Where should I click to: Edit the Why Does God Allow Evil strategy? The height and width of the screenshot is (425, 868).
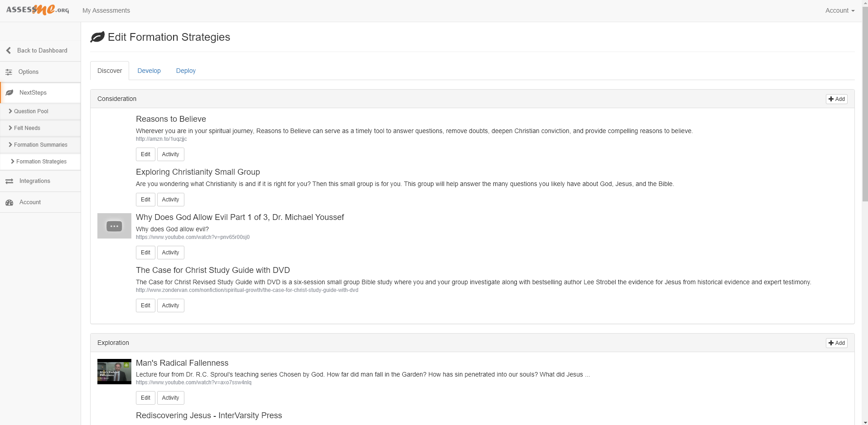145,253
